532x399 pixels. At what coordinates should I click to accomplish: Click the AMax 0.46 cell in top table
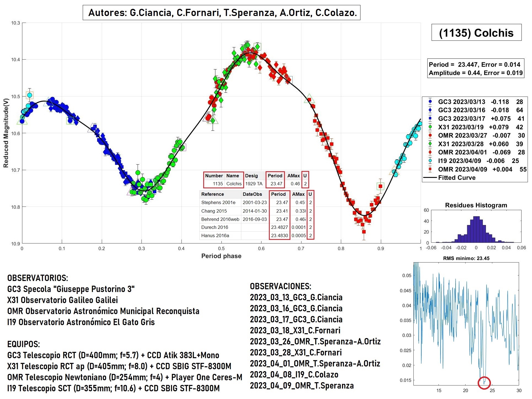click(x=293, y=184)
